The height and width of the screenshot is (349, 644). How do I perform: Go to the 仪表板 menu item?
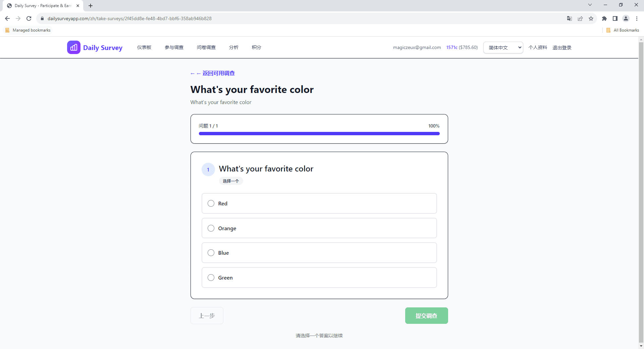(144, 47)
